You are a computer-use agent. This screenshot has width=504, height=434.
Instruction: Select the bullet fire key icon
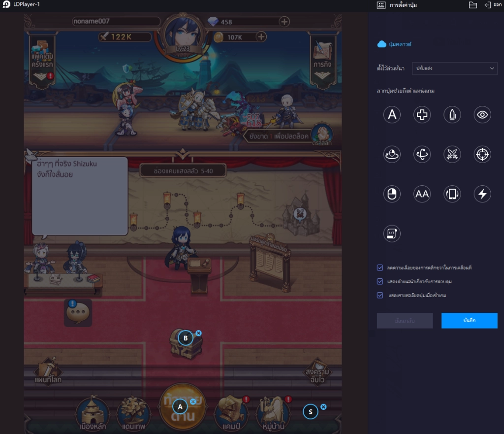[452, 114]
